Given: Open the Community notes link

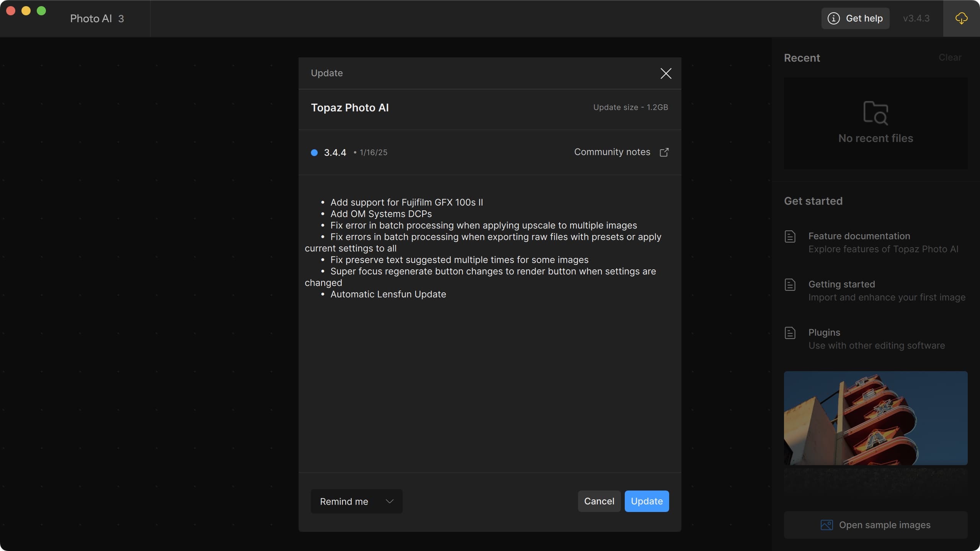Looking at the screenshot, I should click(x=612, y=152).
